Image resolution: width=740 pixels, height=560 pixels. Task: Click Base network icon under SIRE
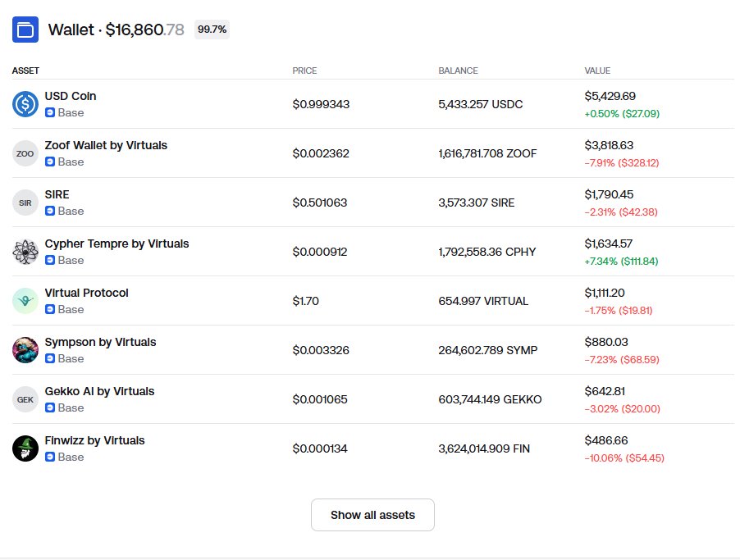click(x=50, y=211)
